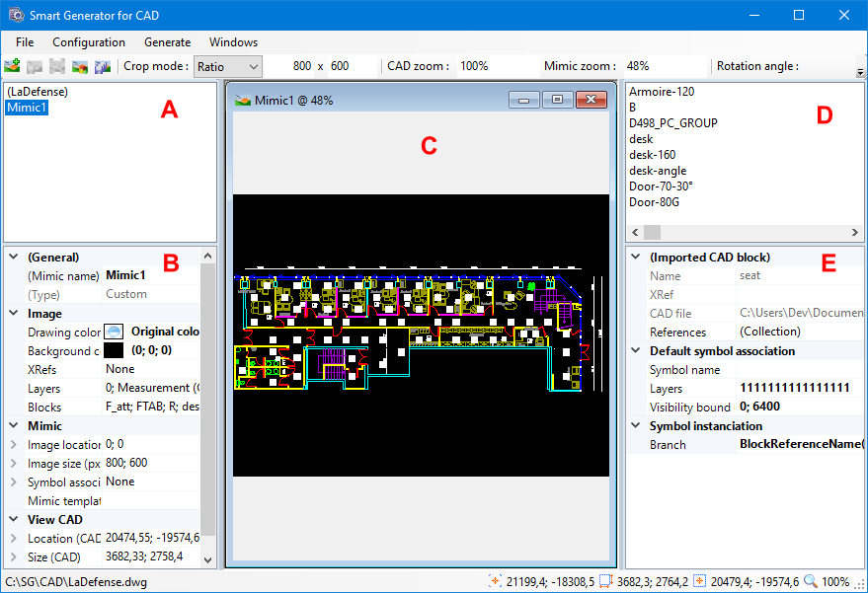The height and width of the screenshot is (593, 868).
Task: Click the cursor position icon in status bar
Action: coord(496,582)
